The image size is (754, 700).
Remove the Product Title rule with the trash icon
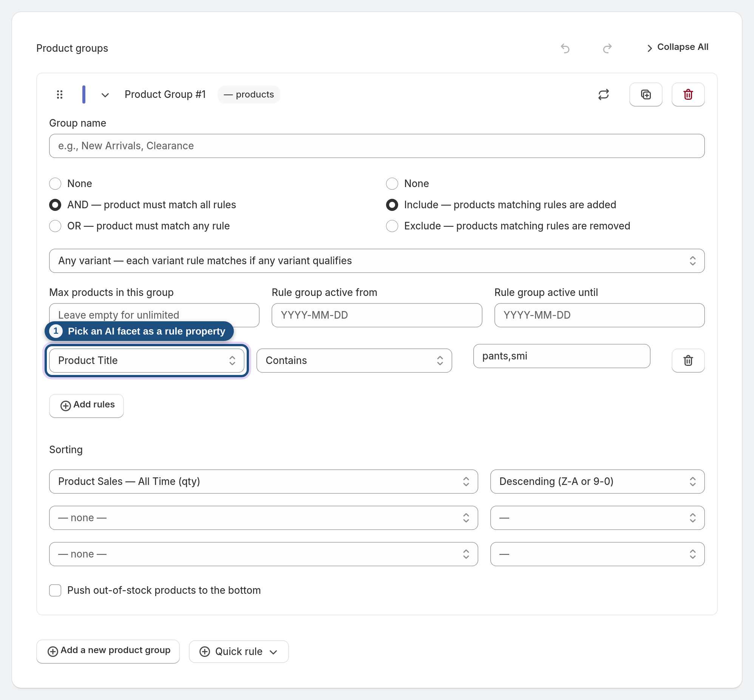point(688,360)
